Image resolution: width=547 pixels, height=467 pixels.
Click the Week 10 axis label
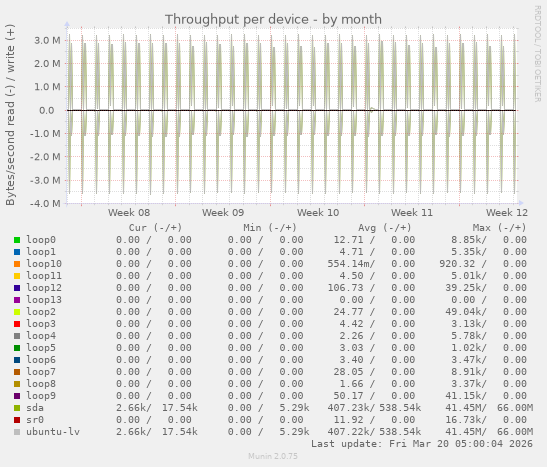tap(318, 213)
